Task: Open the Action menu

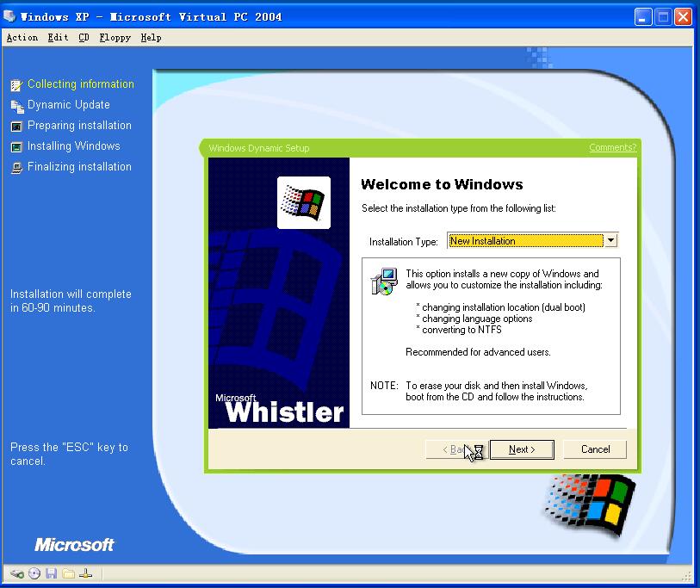Action: pos(22,38)
